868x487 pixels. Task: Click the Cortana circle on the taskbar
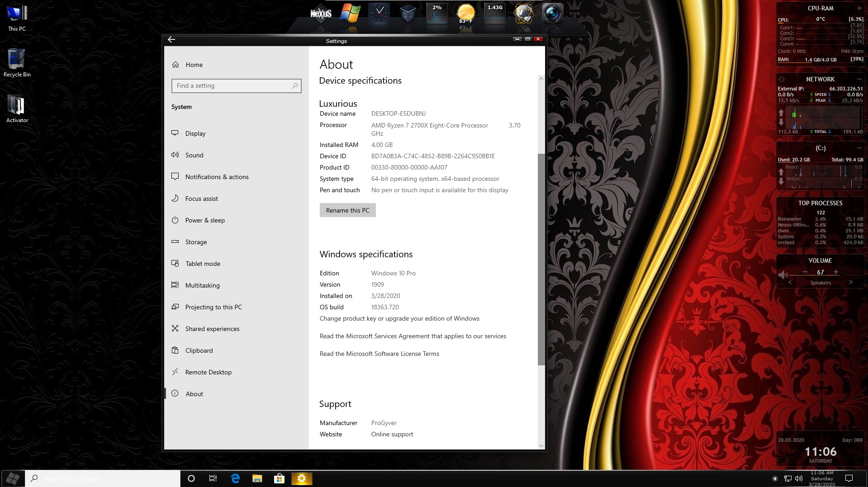pos(191,478)
